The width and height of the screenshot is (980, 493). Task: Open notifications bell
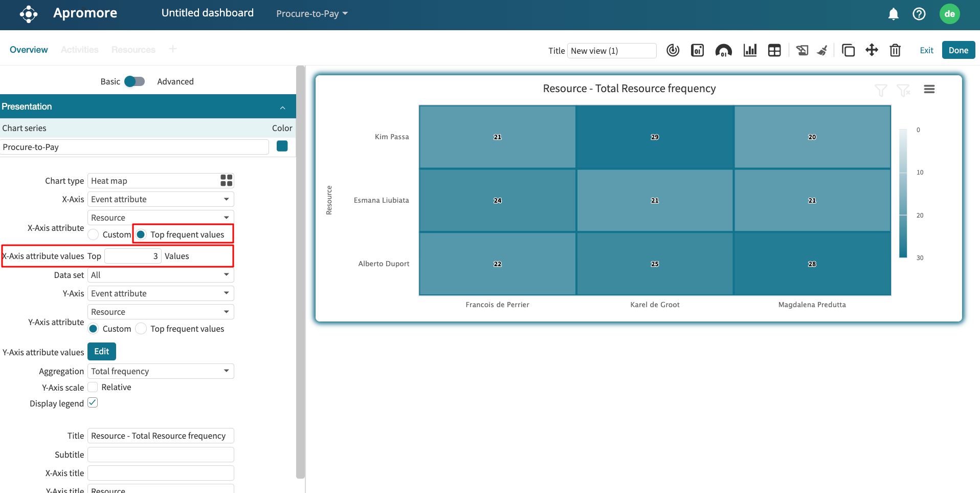pos(893,14)
